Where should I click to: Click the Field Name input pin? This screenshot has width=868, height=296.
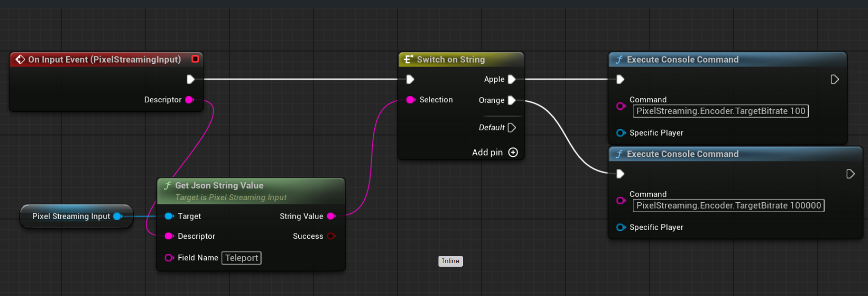169,258
